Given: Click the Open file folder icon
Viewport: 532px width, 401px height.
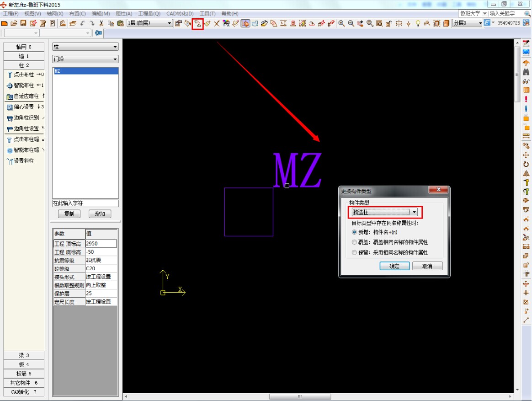Looking at the screenshot, I should tap(14, 23).
